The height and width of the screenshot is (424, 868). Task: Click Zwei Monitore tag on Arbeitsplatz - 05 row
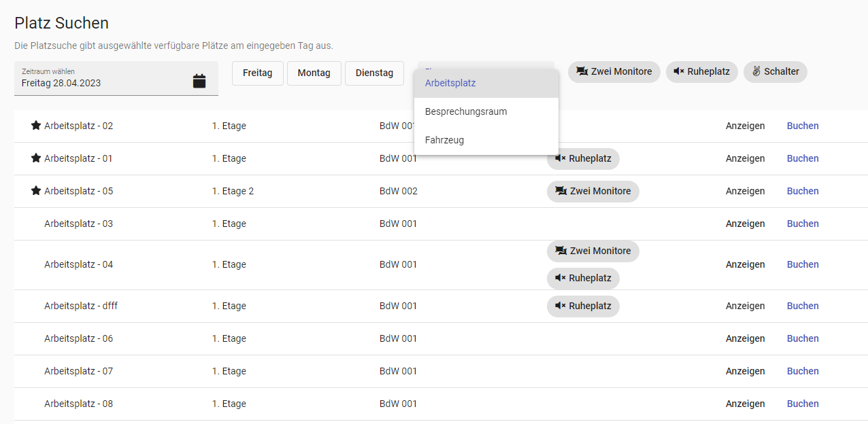pyautogui.click(x=592, y=191)
